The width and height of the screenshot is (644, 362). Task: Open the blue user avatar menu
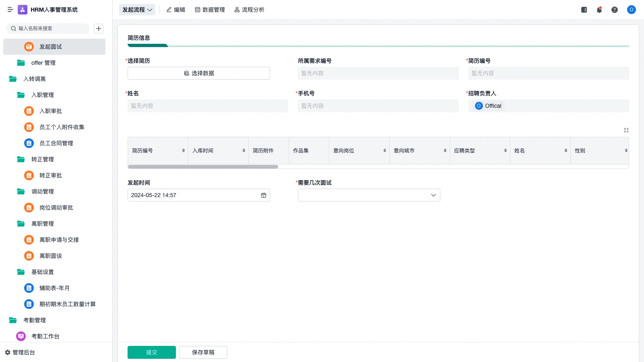pyautogui.click(x=631, y=10)
